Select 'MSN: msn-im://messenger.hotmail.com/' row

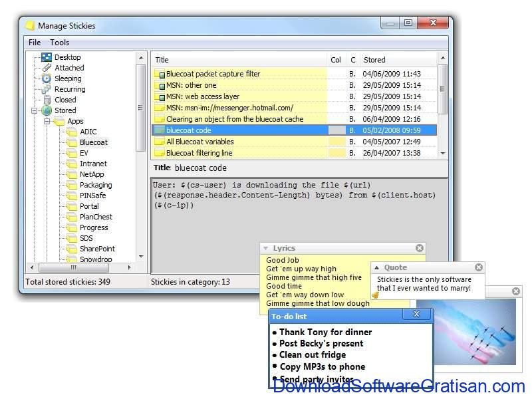[295, 108]
